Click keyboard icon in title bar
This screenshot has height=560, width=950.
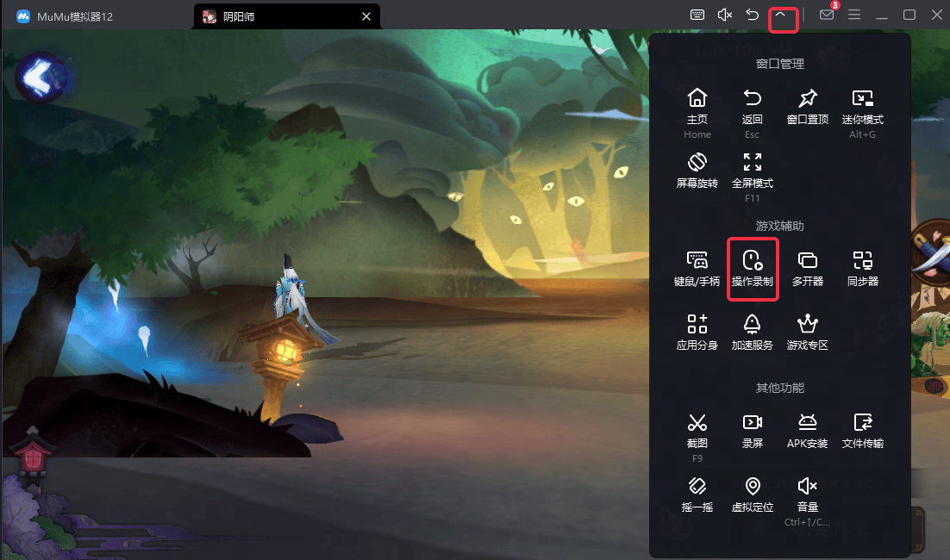point(697,15)
